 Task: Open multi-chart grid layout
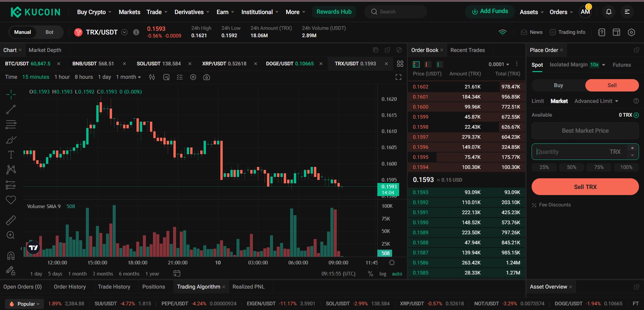400,64
